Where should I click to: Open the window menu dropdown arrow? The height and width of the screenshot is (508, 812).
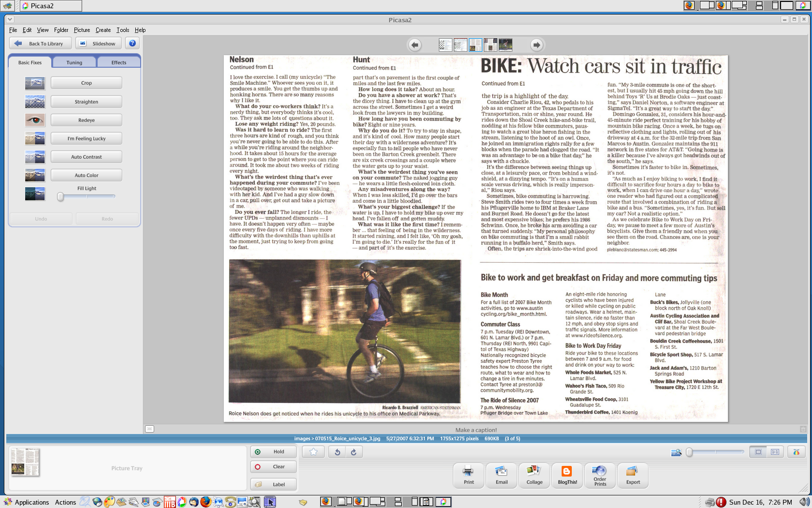(x=10, y=19)
